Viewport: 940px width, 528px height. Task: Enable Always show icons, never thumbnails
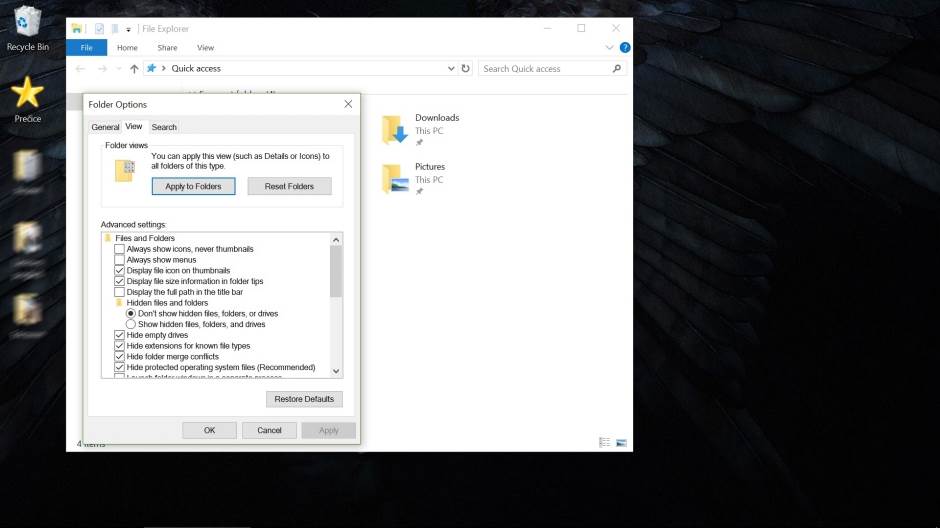(119, 249)
